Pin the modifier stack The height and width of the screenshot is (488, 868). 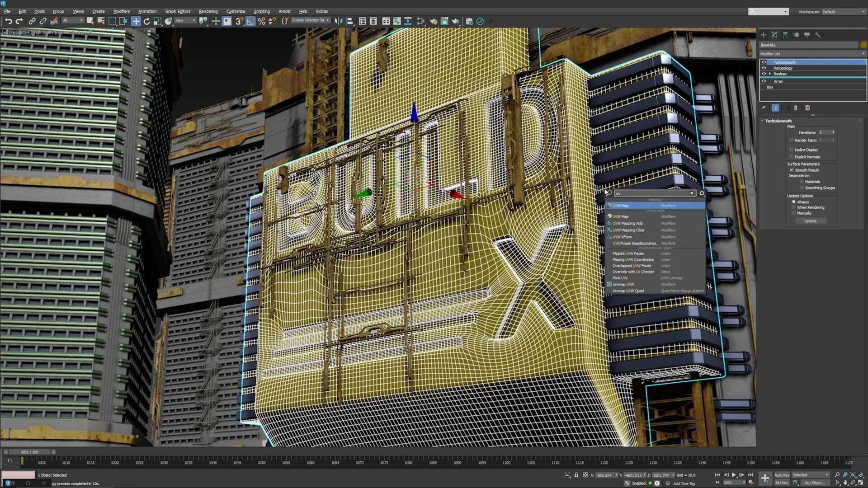[x=764, y=108]
